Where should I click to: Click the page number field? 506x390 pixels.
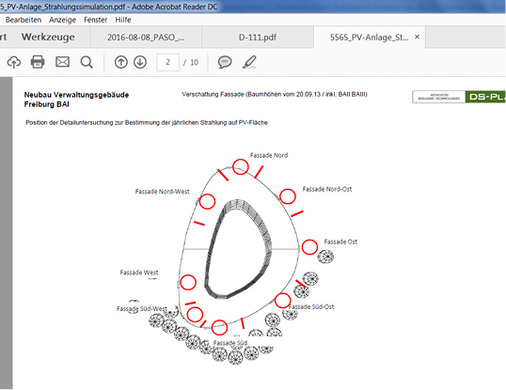coord(168,62)
